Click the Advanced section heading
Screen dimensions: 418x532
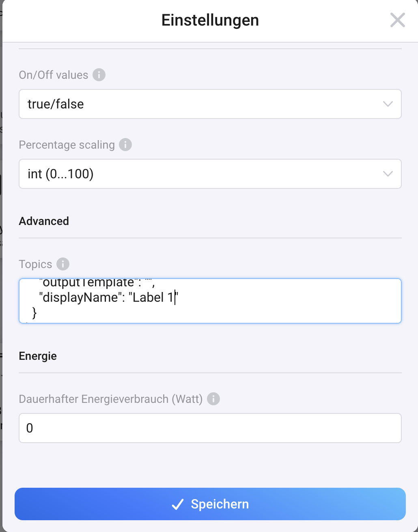[x=44, y=221]
